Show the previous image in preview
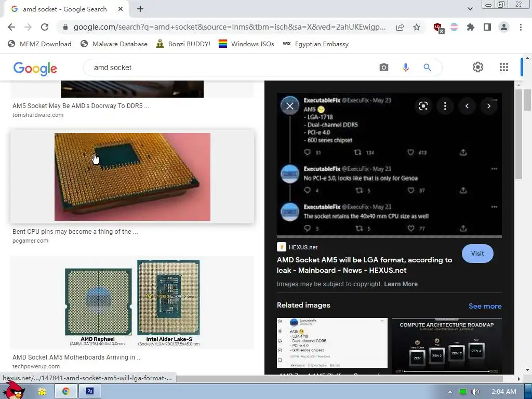Viewport: 532px width, 399px height. pyautogui.click(x=467, y=106)
